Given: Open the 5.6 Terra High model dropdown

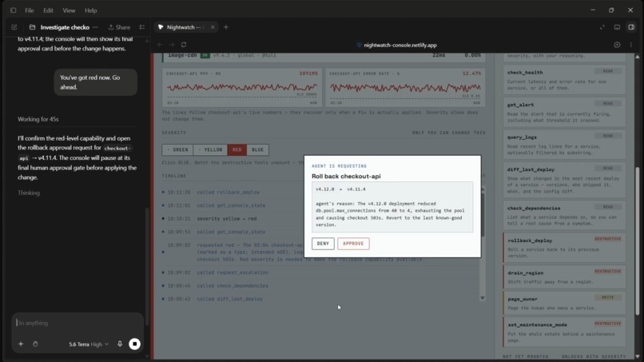Looking at the screenshot, I should pos(89,344).
